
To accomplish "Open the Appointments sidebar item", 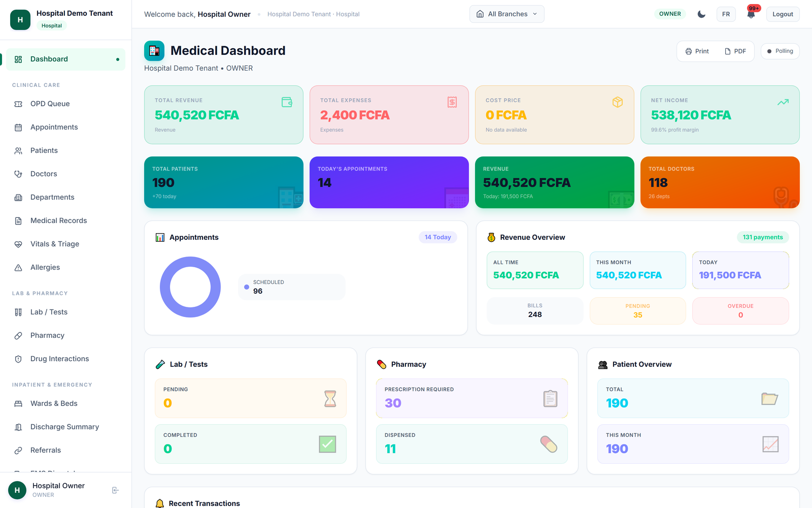I will point(66,127).
